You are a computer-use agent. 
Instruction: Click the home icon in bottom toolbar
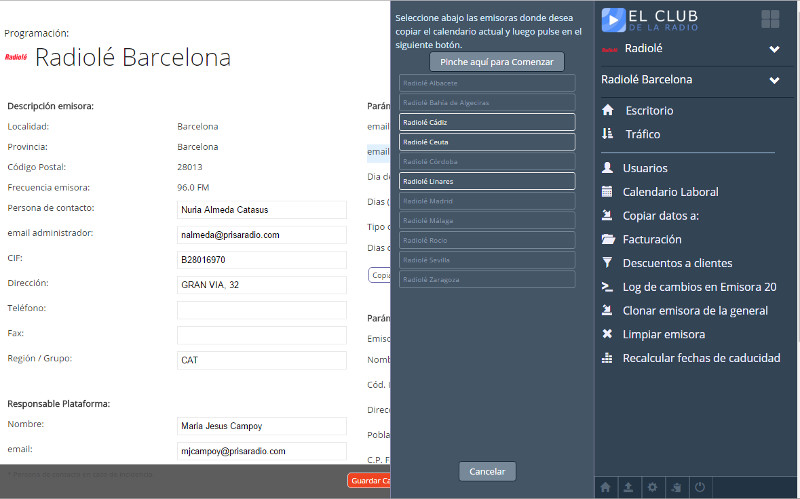pos(606,487)
